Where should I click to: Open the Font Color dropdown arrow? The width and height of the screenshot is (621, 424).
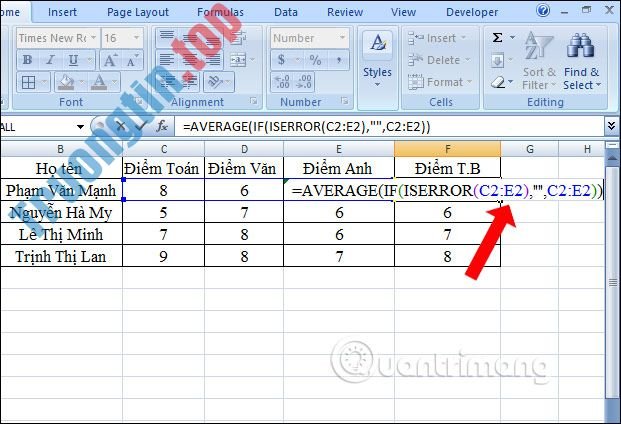114,83
